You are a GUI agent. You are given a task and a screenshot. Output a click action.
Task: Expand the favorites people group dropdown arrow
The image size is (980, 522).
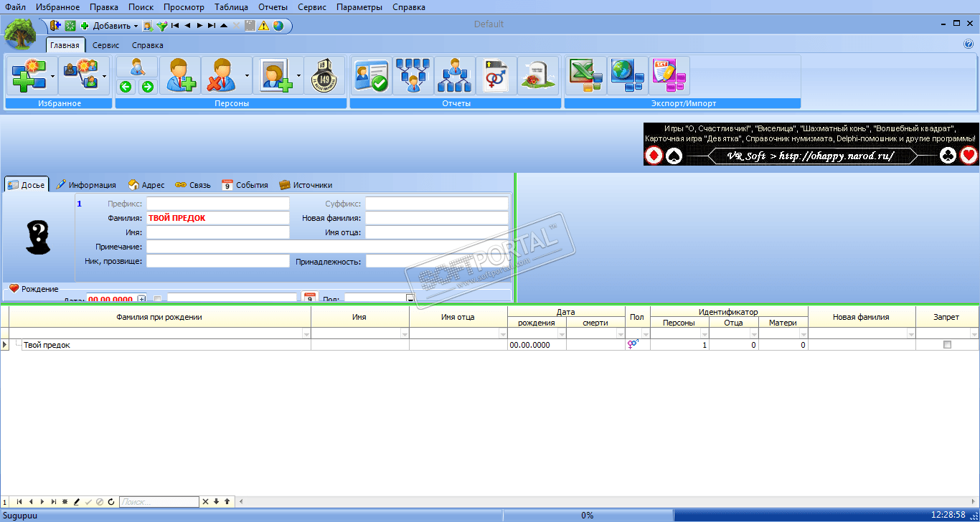coord(105,76)
